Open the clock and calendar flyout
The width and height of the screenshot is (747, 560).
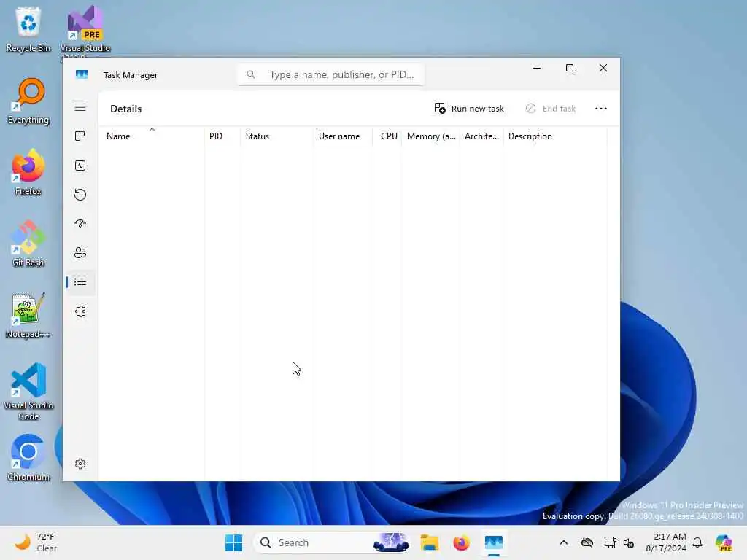click(665, 542)
